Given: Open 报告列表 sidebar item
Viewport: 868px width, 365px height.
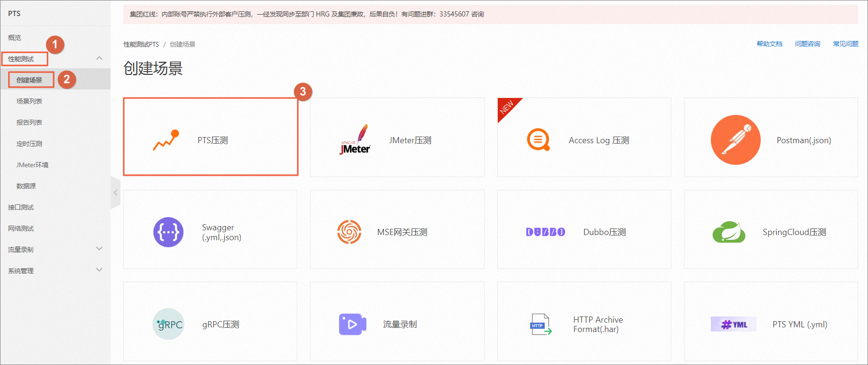Looking at the screenshot, I should pos(29,122).
